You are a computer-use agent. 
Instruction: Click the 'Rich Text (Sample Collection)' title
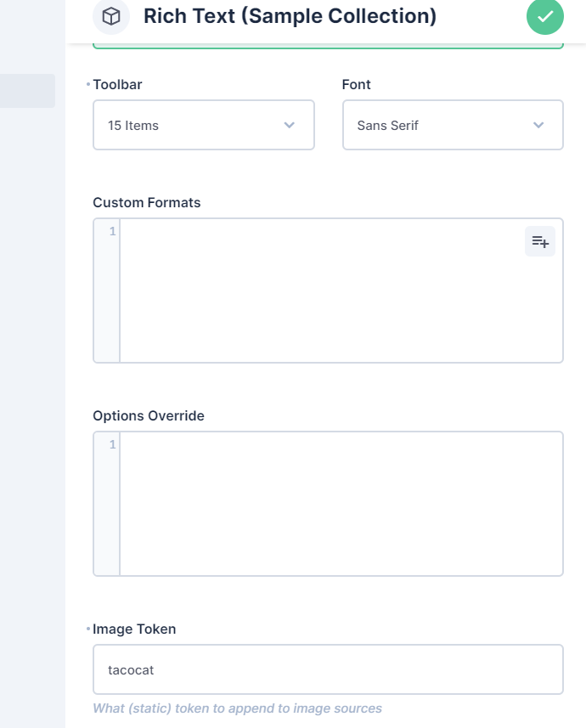coord(290,16)
